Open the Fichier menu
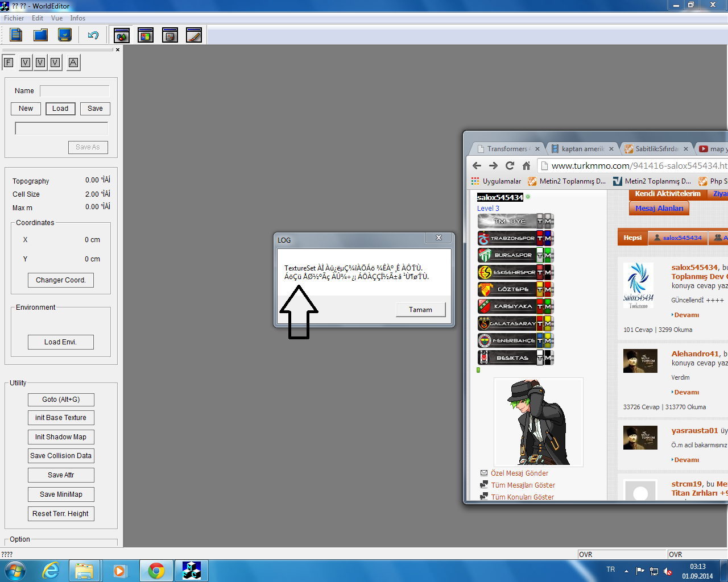The height and width of the screenshot is (582, 728). pos(14,18)
